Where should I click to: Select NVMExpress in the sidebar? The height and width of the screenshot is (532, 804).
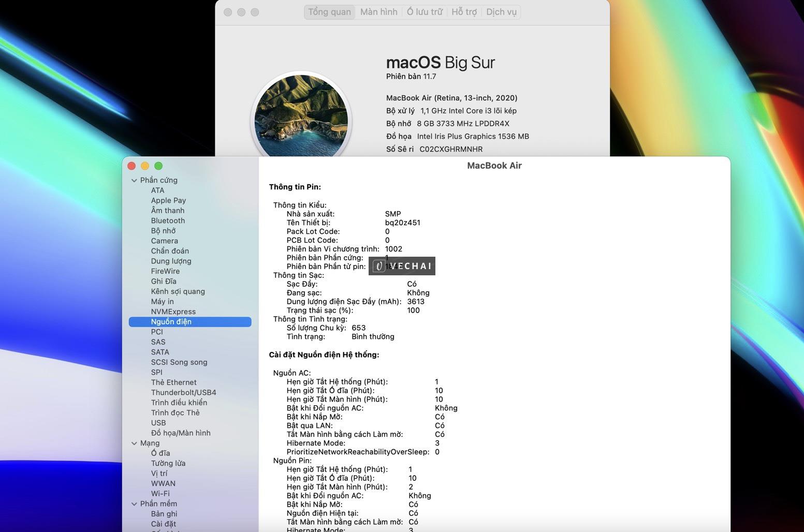173,312
